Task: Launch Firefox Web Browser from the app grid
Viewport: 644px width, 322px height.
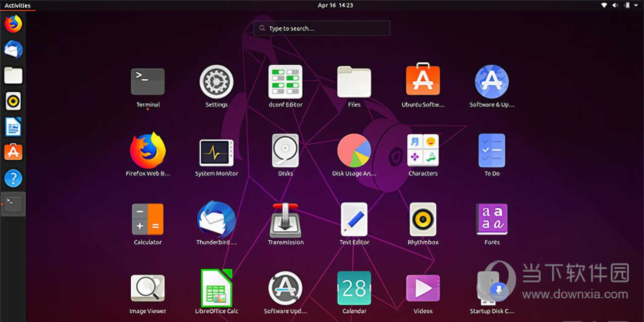Action: click(x=148, y=151)
